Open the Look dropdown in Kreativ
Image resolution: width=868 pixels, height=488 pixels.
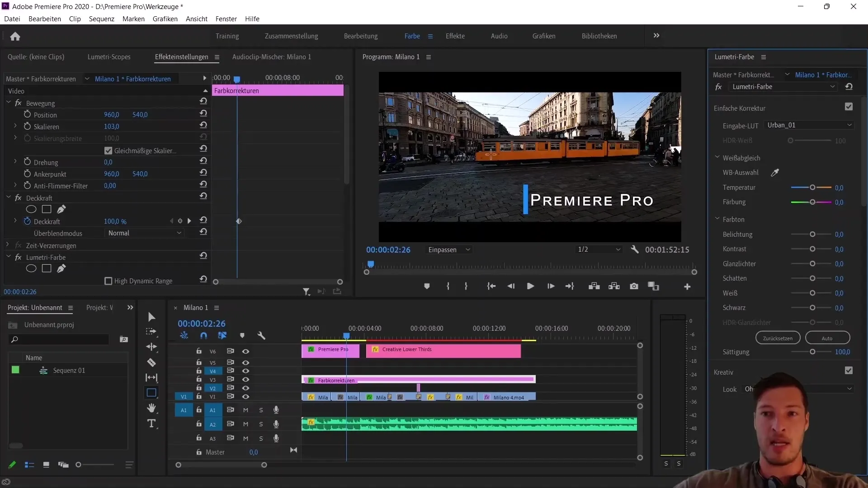pyautogui.click(x=798, y=389)
